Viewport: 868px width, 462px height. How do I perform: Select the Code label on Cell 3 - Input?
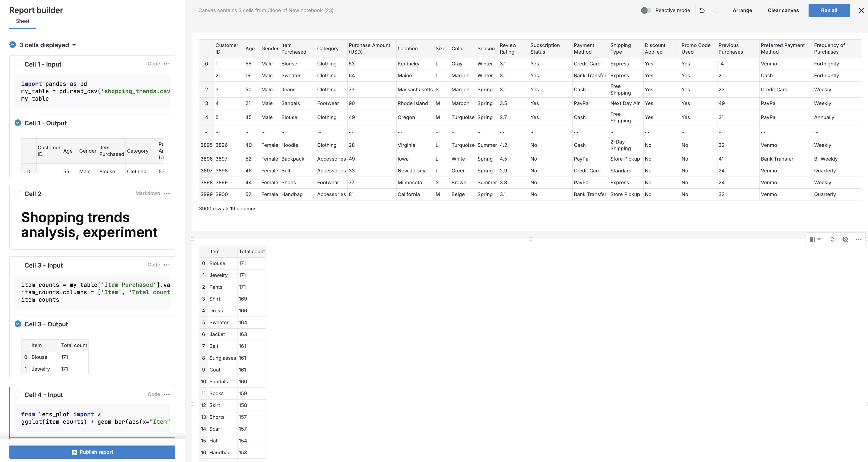153,265
